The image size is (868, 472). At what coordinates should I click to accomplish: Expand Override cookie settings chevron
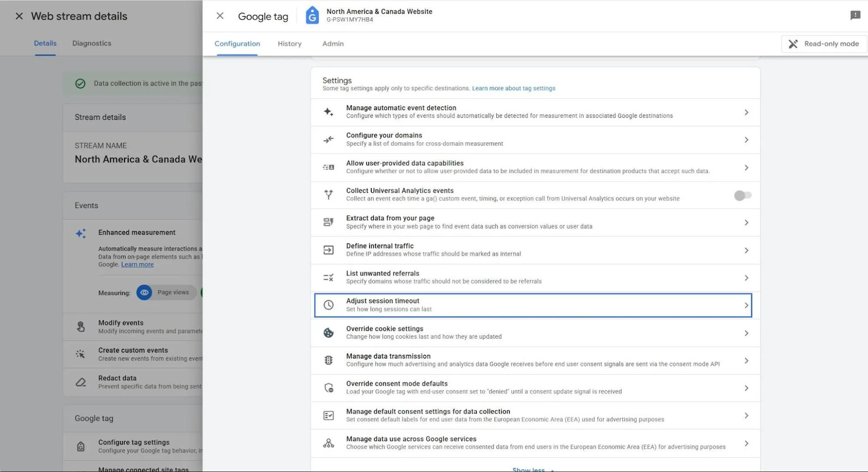coord(746,333)
